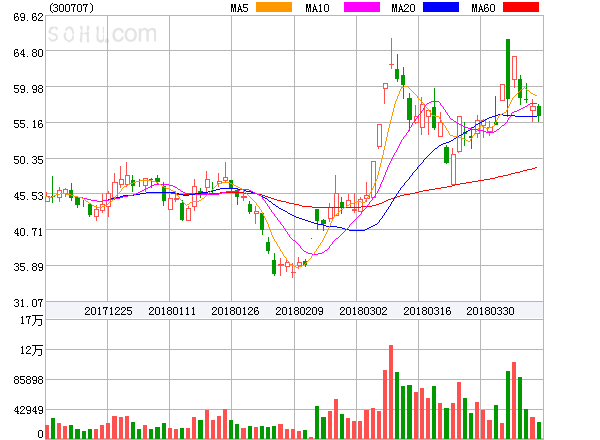This screenshot has width=600, height=440.
Task: Click the 17万 volume axis label
Action: click(32, 320)
